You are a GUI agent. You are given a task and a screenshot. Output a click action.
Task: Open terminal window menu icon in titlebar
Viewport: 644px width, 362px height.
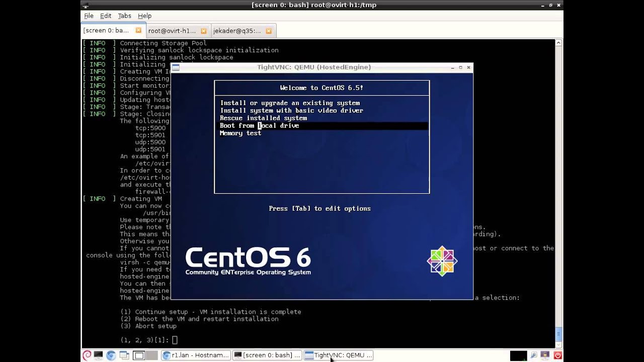coord(87,5)
